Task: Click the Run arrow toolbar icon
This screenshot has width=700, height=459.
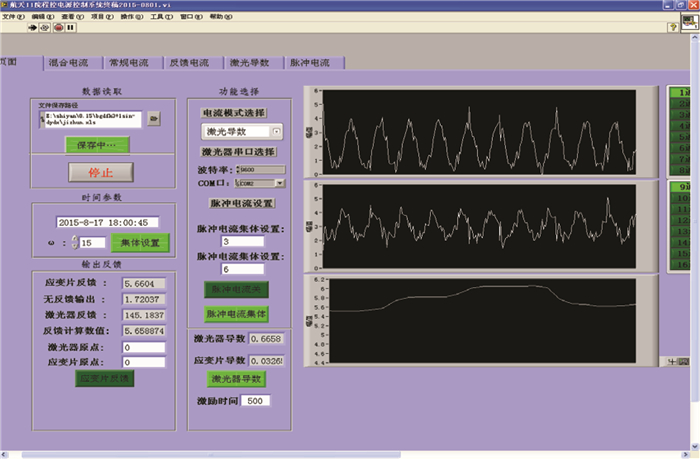Action: coord(33,28)
